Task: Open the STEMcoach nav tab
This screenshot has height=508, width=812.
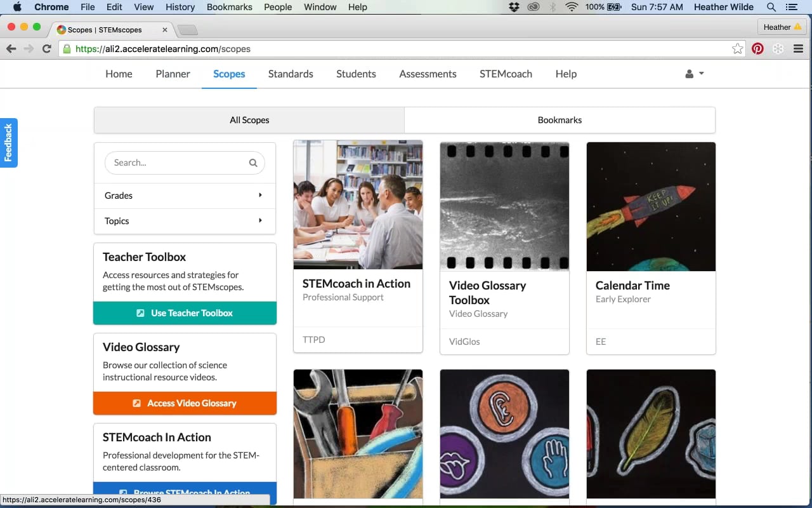Action: (506, 74)
